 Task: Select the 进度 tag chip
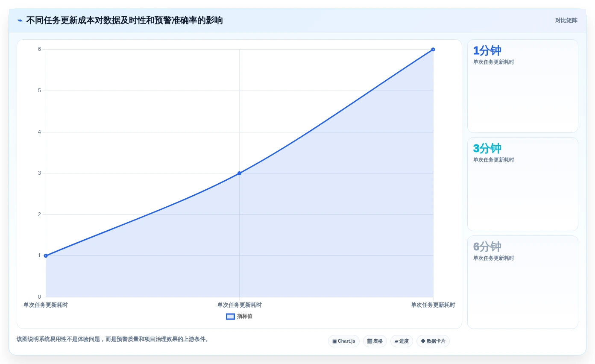pos(402,341)
